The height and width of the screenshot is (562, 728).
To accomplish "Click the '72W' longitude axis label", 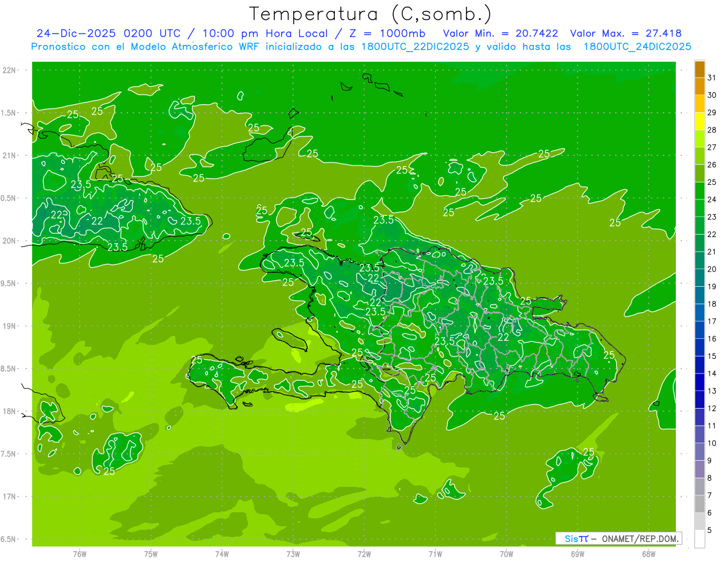I will [364, 554].
